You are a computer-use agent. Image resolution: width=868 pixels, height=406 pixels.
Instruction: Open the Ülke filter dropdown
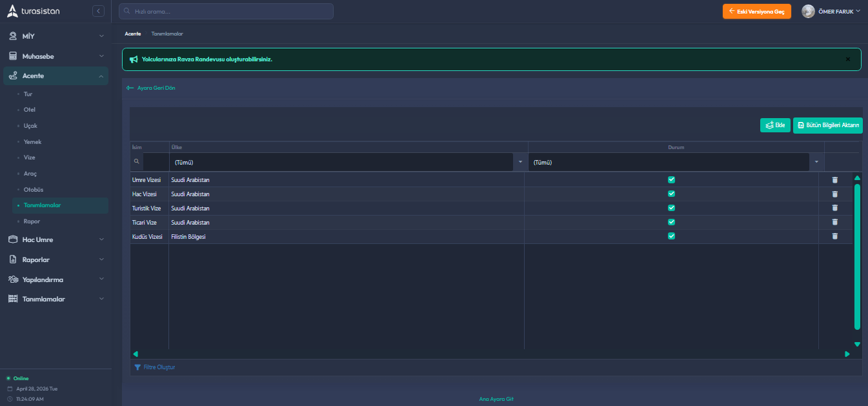(x=520, y=162)
